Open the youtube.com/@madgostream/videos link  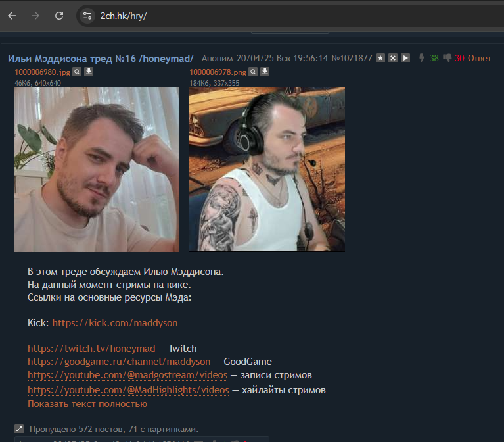pos(127,375)
